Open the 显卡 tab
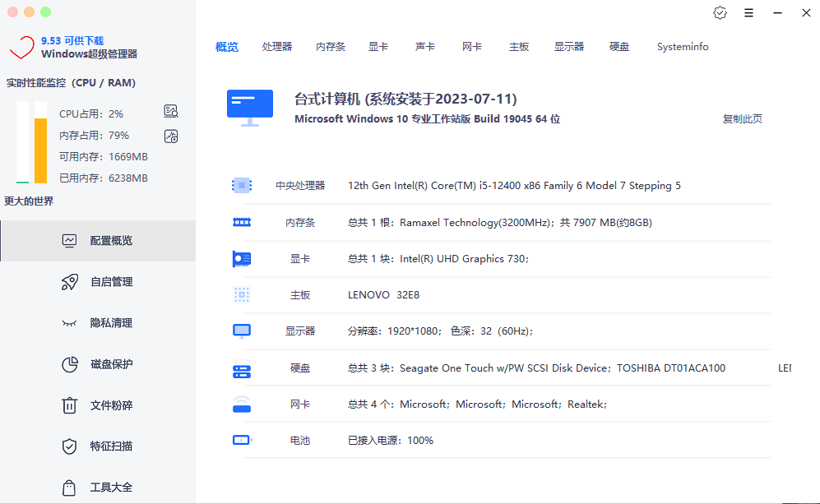Viewport: 820px width, 504px height. click(x=378, y=47)
